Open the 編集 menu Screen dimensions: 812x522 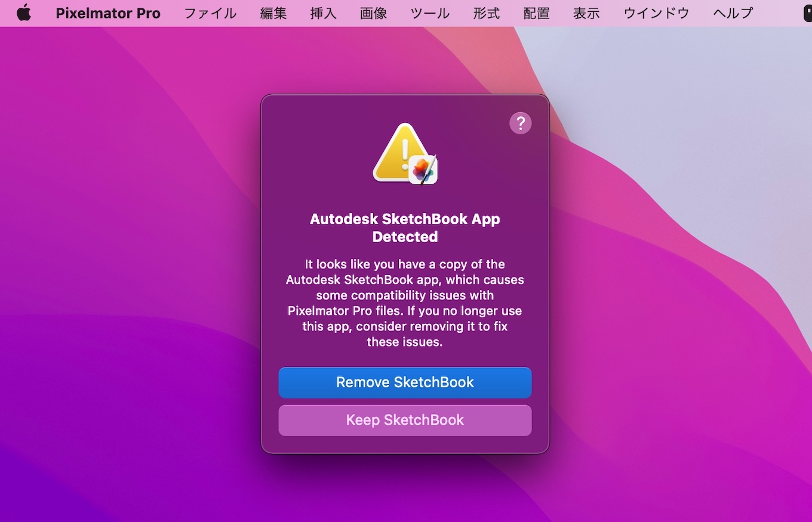click(x=273, y=13)
